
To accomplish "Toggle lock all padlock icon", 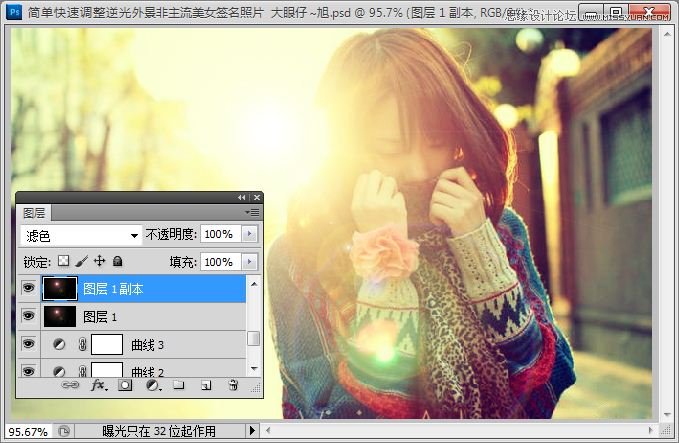I will click(x=117, y=261).
